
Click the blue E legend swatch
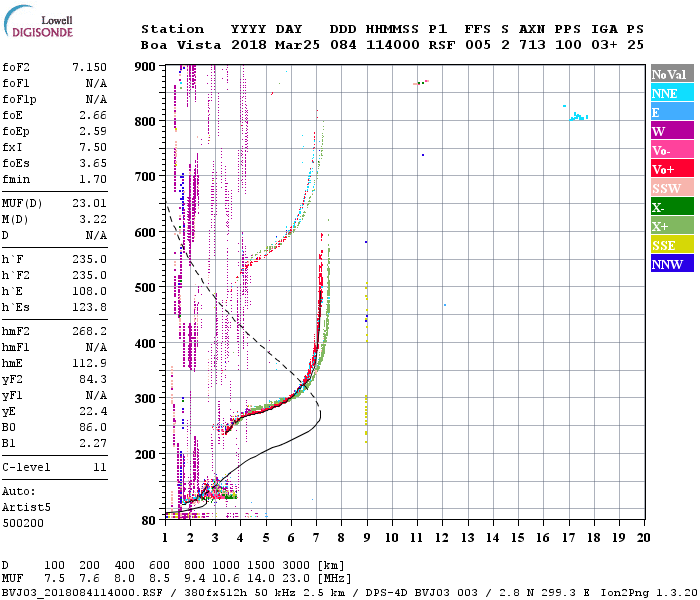coord(672,112)
